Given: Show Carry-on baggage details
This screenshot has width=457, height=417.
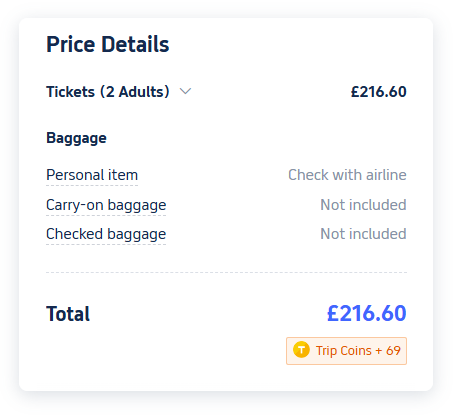Looking at the screenshot, I should coord(106,205).
